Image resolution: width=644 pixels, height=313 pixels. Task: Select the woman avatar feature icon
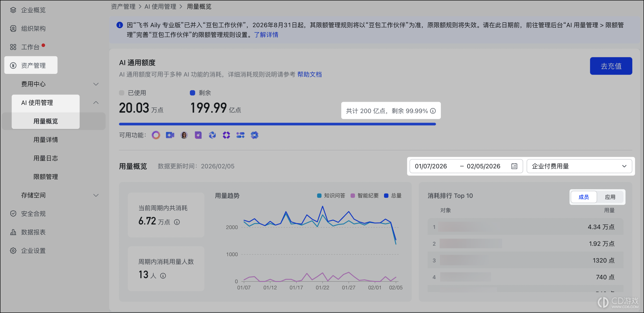tap(184, 135)
